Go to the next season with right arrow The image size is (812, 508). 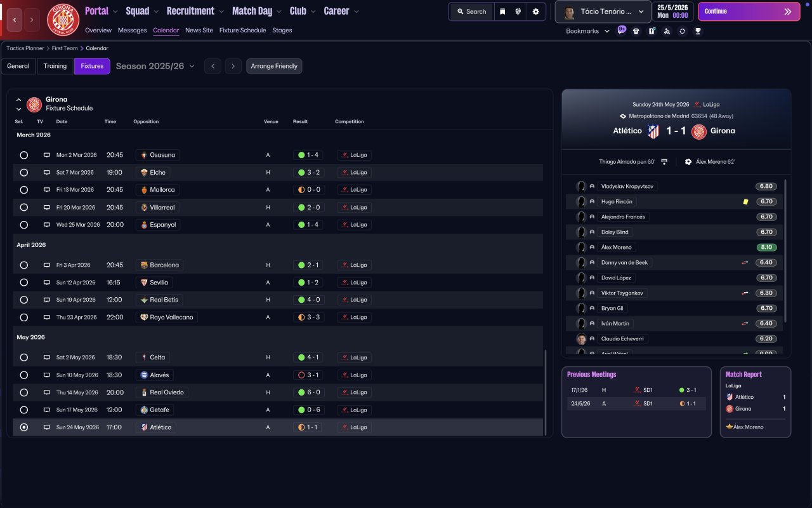tap(233, 66)
